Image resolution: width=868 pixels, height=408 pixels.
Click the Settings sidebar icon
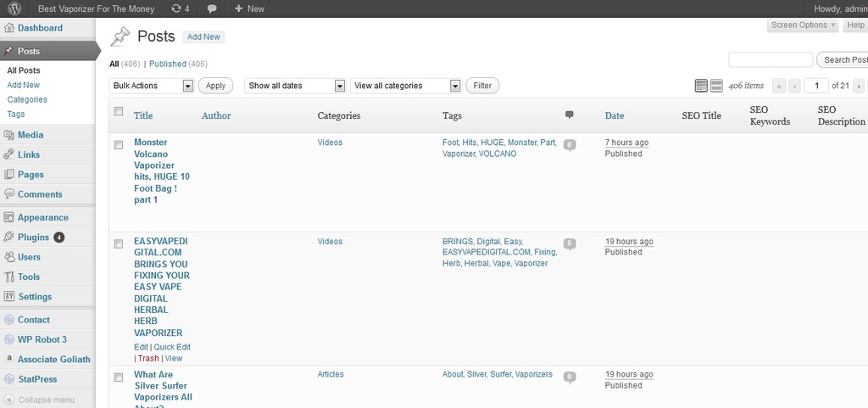tap(8, 297)
